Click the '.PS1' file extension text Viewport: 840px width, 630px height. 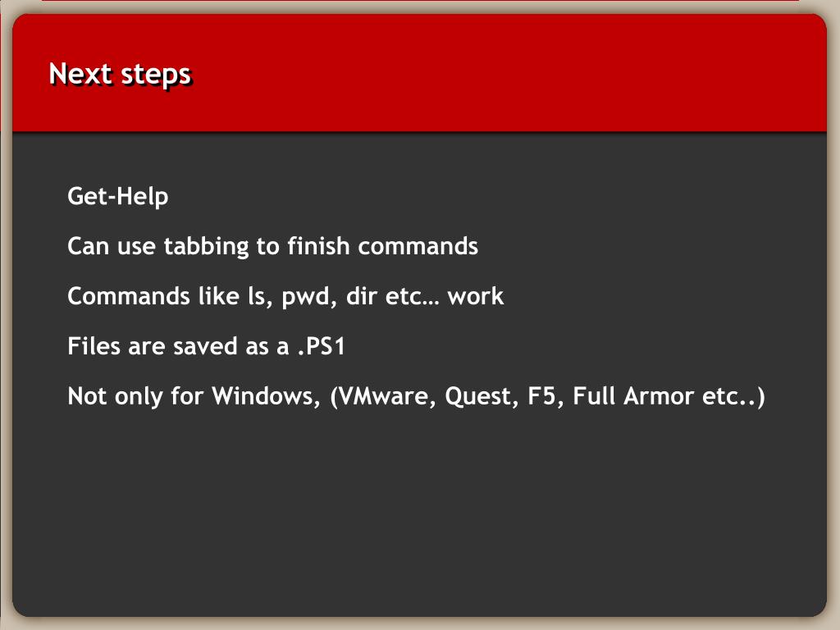click(x=322, y=346)
